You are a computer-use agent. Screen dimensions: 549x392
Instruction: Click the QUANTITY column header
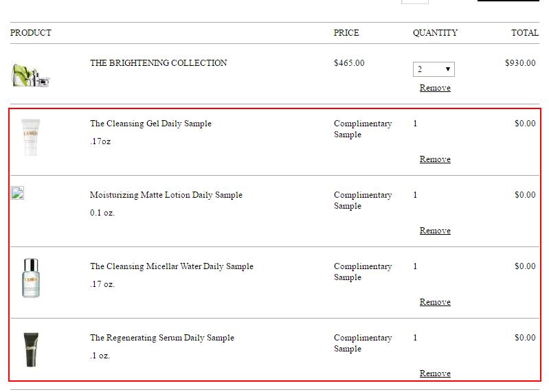(x=435, y=33)
